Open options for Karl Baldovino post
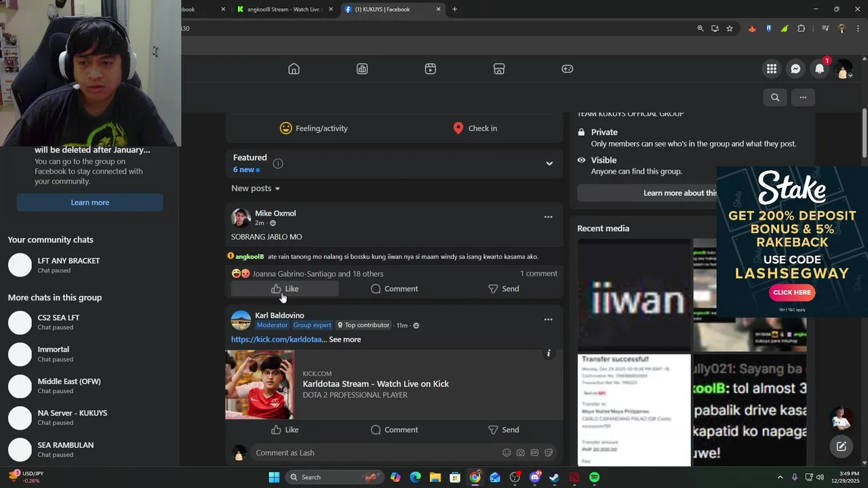The image size is (868, 488). click(548, 319)
